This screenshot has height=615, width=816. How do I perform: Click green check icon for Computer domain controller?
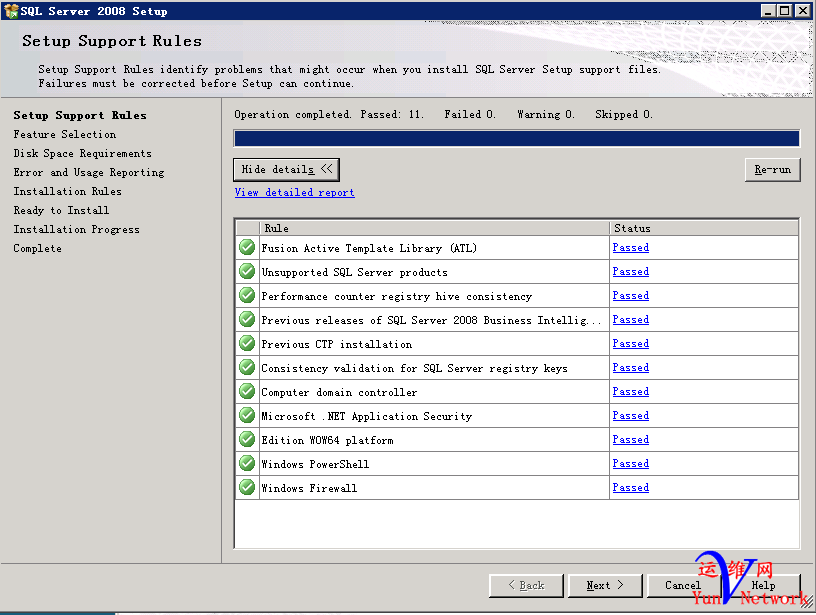[x=247, y=391]
